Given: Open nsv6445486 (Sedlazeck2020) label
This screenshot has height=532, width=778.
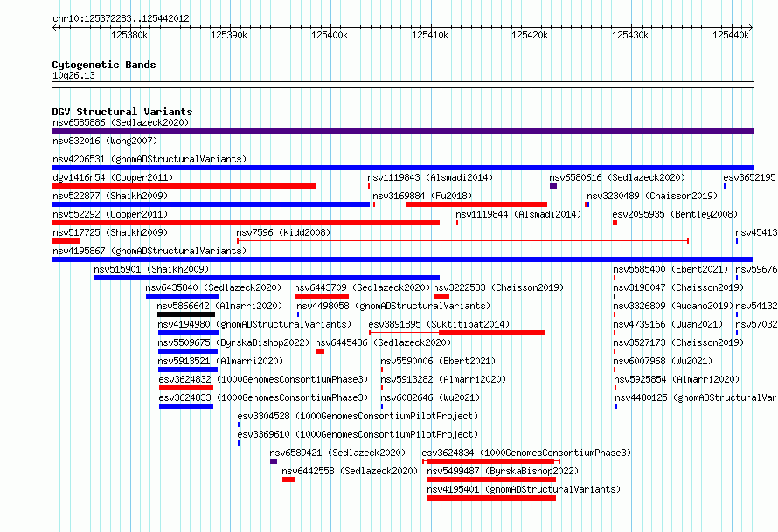Looking at the screenshot, I should pos(383,342).
